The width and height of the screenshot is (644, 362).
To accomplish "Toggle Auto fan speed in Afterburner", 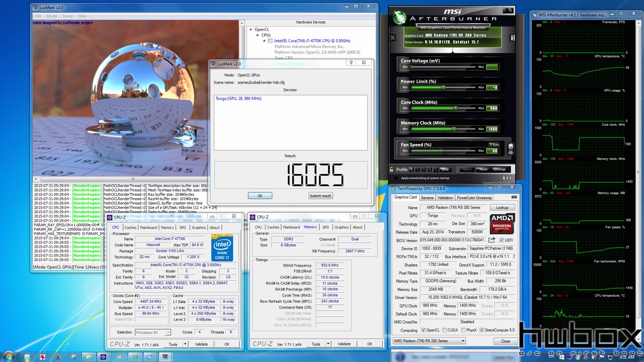I will point(493,145).
